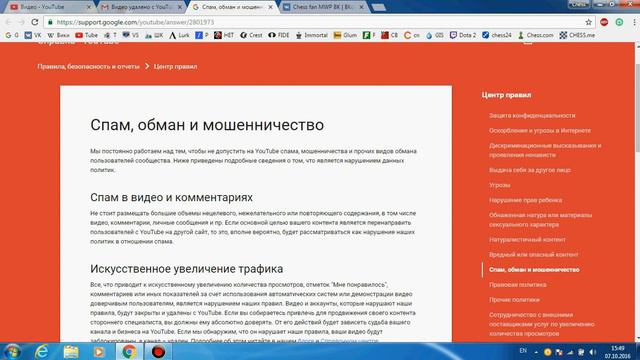The image size is (640, 360).
Task: Open the GIS bookmark
Action: 435,35
